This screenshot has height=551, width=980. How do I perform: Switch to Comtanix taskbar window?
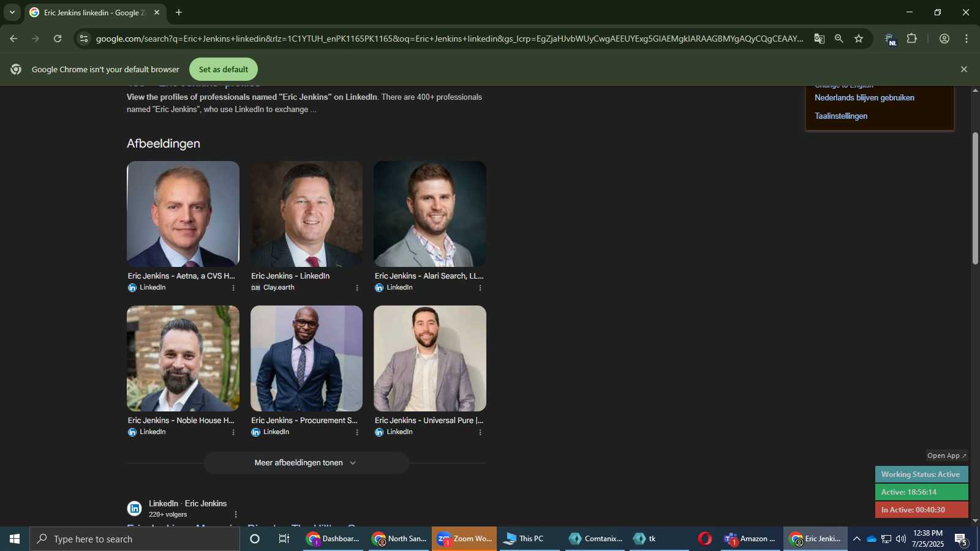tap(595, 539)
